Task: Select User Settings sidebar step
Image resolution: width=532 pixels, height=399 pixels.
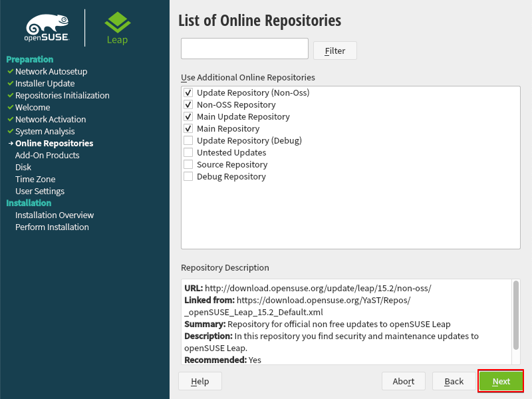Action: pos(40,192)
